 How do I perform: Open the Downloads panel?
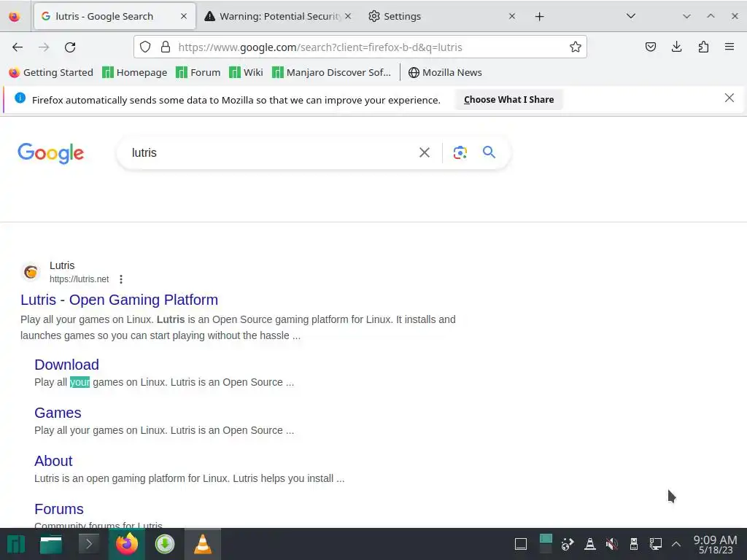coord(676,47)
